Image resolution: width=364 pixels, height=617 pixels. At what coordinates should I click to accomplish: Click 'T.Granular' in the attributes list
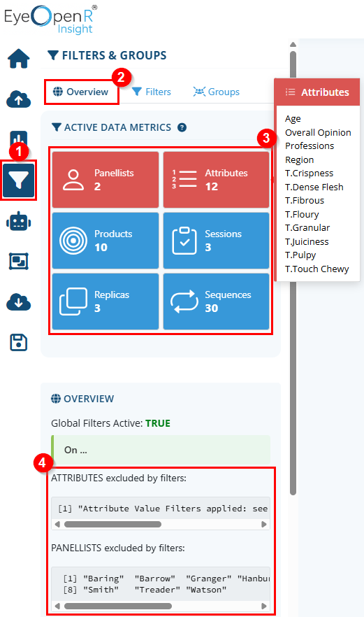(x=307, y=227)
